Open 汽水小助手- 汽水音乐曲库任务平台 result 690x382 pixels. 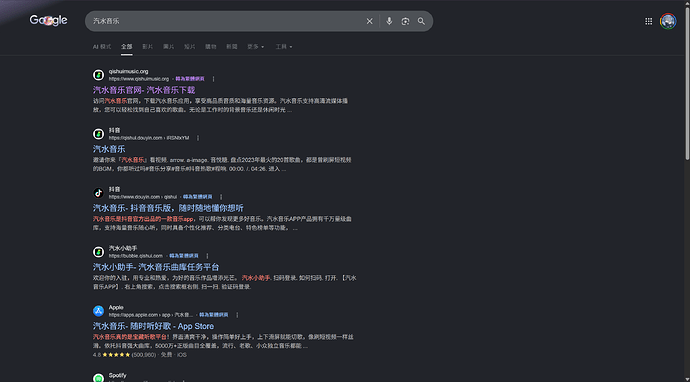(156, 267)
